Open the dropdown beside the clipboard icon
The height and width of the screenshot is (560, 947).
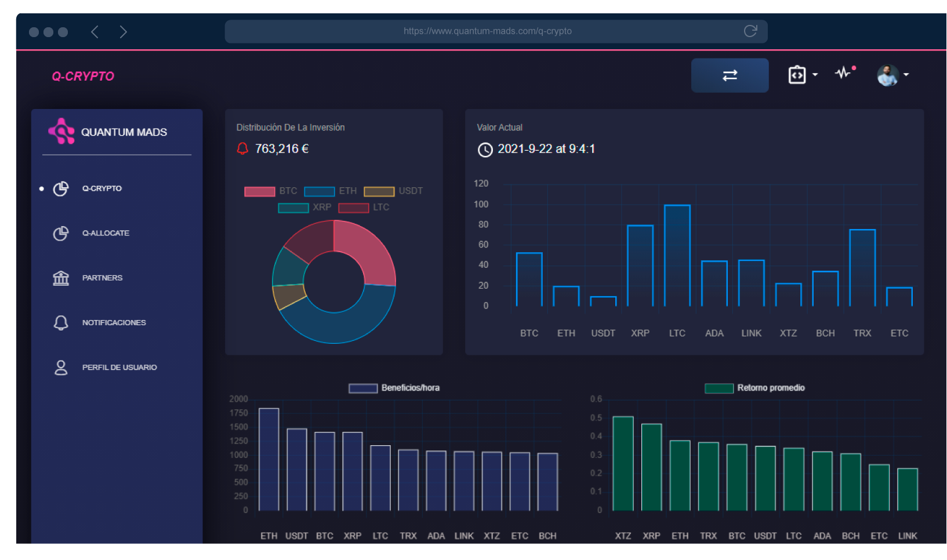coord(816,75)
